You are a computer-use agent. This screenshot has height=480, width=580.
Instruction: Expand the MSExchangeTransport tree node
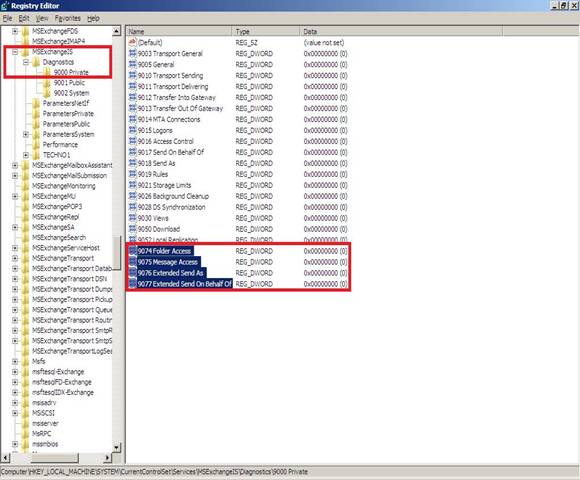15,258
